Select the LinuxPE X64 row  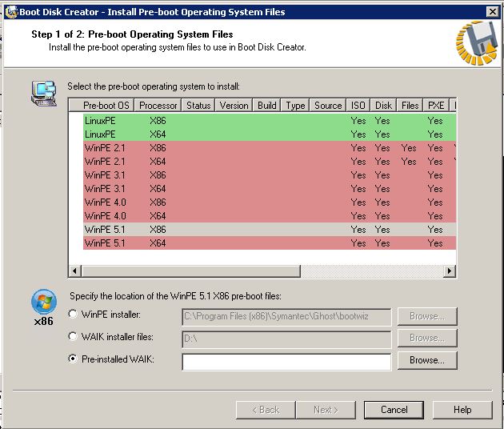coord(270,134)
